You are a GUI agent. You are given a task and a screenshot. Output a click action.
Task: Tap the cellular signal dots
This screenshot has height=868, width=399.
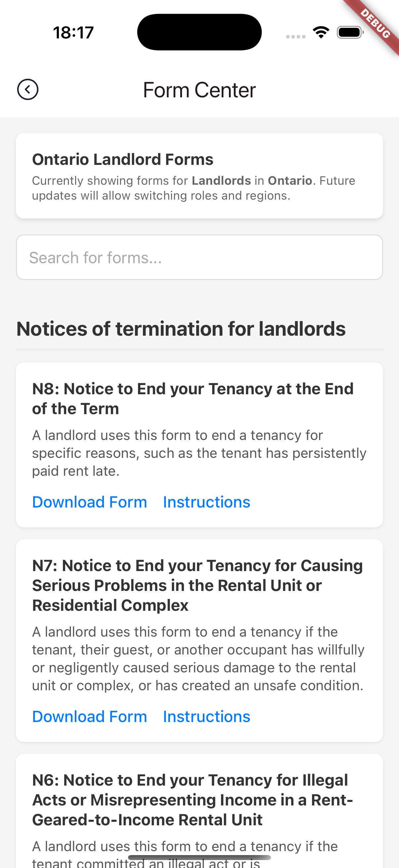(x=295, y=36)
